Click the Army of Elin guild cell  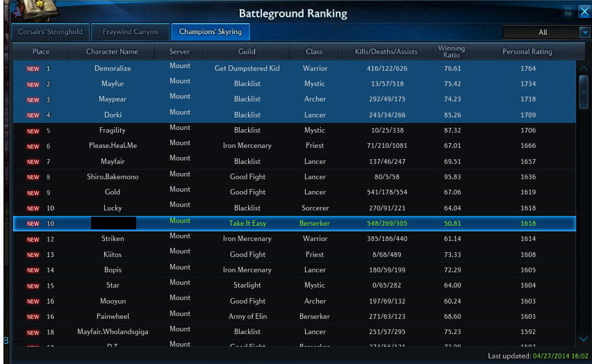point(247,317)
